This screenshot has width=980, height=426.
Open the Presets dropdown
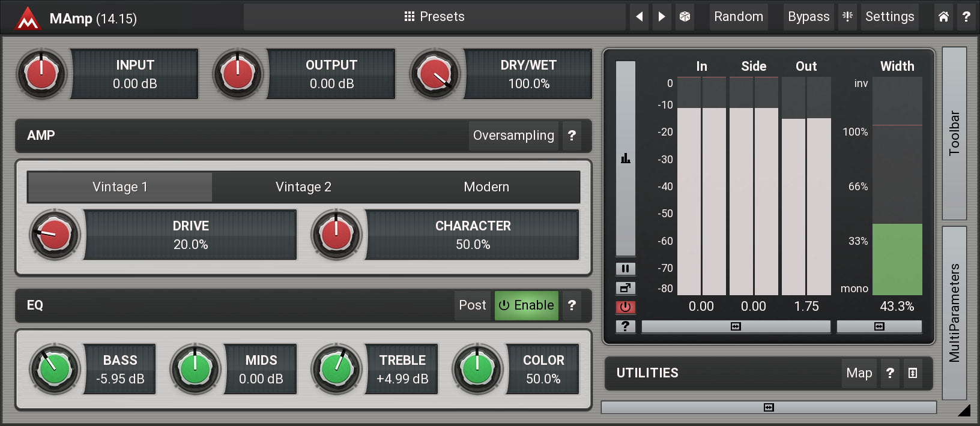point(434,17)
